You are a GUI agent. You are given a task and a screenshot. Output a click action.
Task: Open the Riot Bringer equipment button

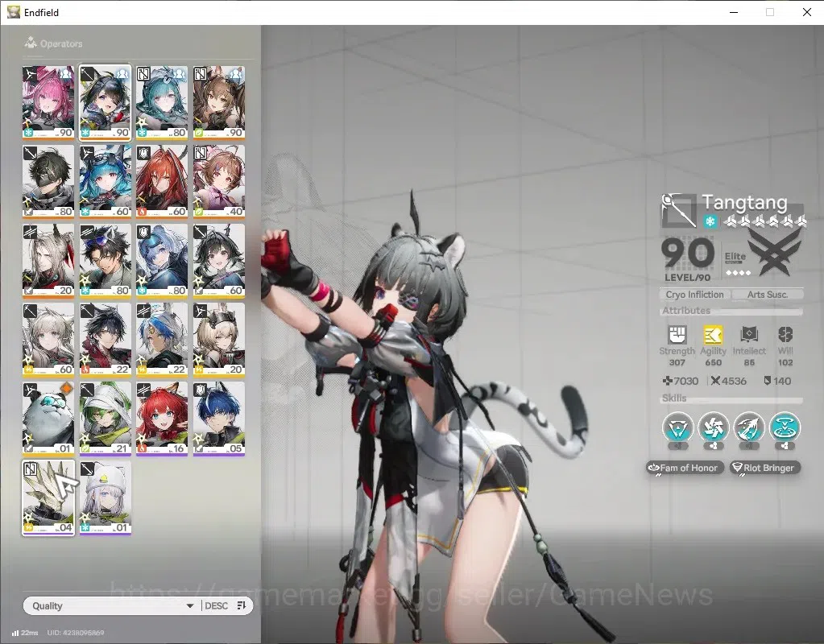point(766,468)
